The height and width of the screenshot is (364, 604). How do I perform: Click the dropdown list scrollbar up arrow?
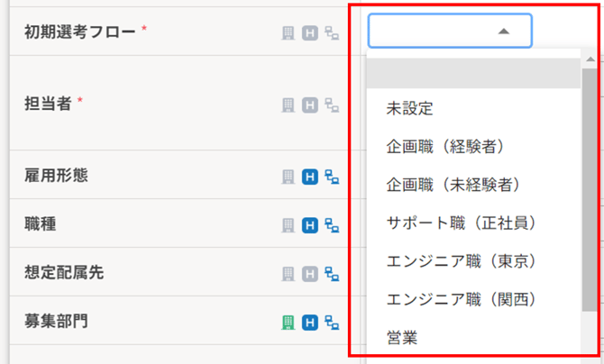(x=590, y=60)
